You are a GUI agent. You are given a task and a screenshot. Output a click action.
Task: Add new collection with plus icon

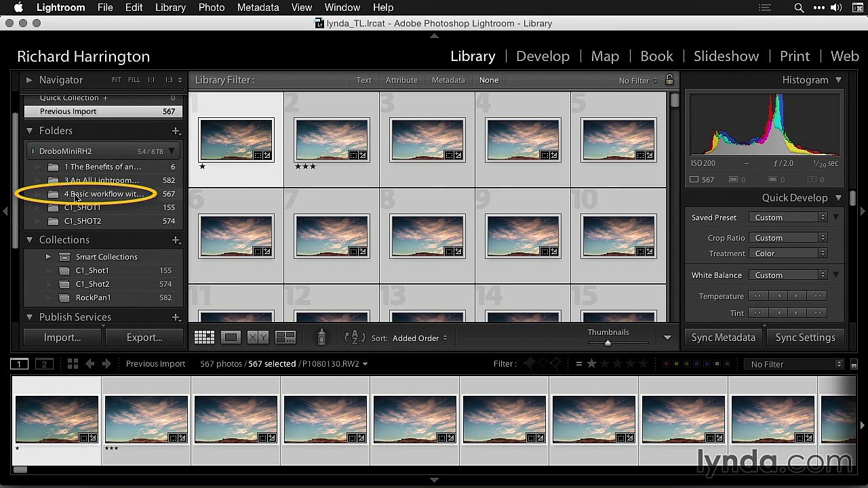tap(176, 240)
